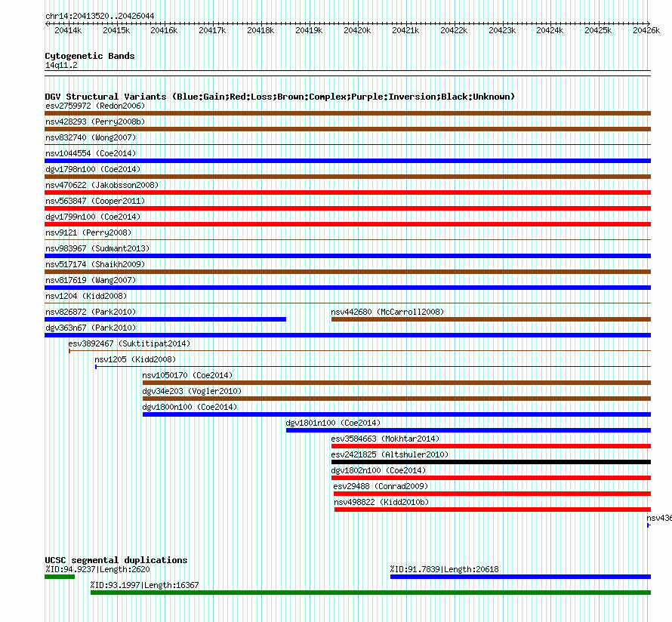
Task: Click the 20414k ruler position
Action: [x=68, y=30]
